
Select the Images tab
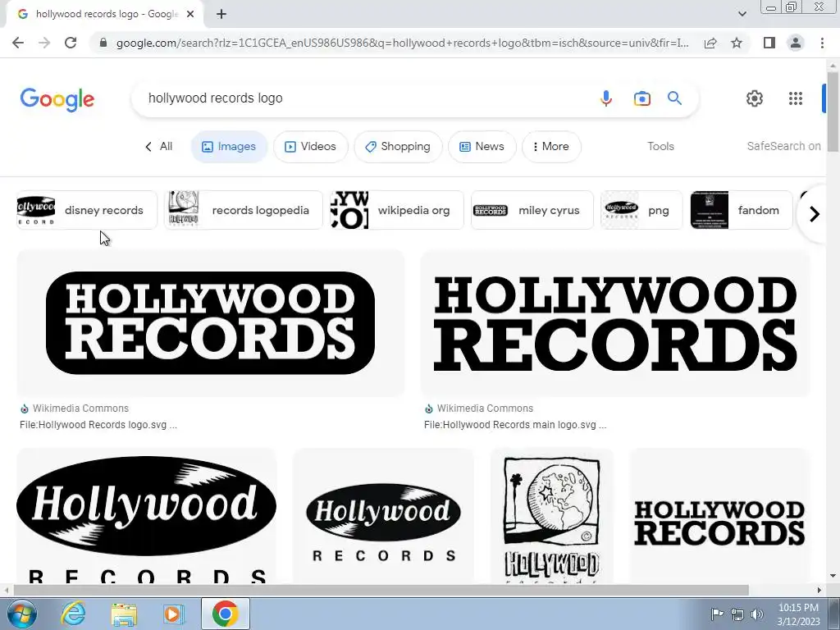pos(230,147)
